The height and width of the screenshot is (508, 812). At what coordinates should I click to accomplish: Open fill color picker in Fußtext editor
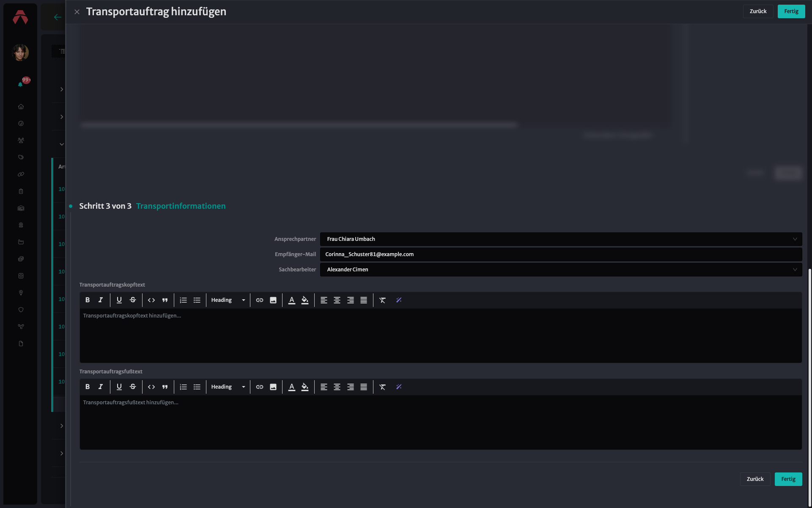[305, 387]
